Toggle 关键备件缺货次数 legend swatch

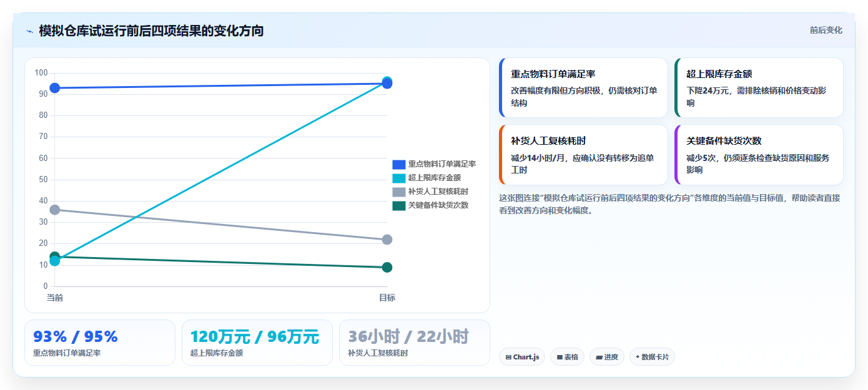pos(398,205)
